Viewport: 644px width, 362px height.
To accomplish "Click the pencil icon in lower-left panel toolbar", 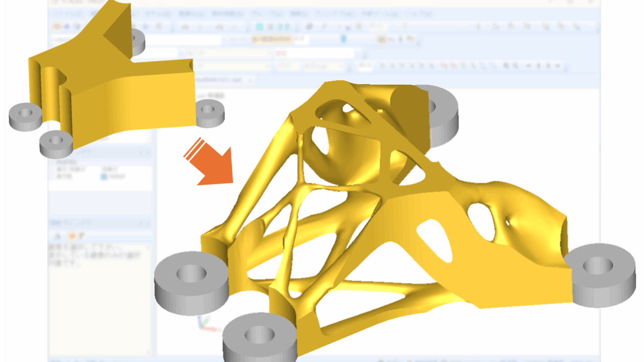I will coord(80,235).
